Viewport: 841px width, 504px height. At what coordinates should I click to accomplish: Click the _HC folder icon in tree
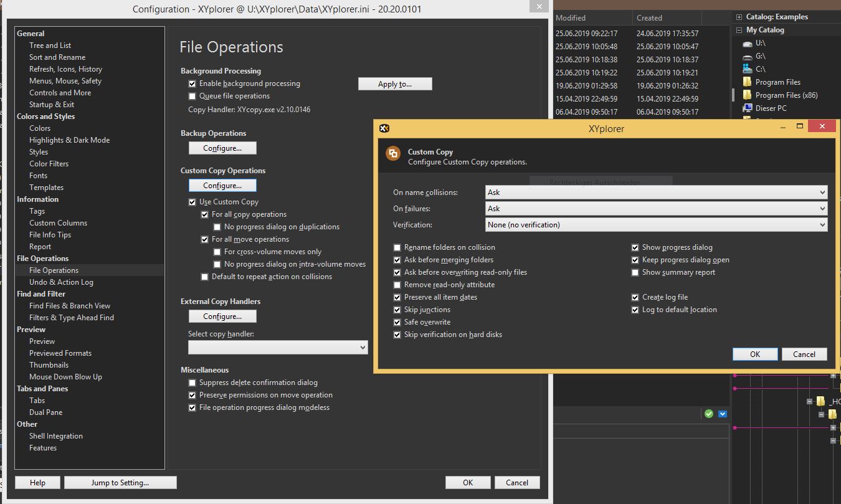coord(820,401)
